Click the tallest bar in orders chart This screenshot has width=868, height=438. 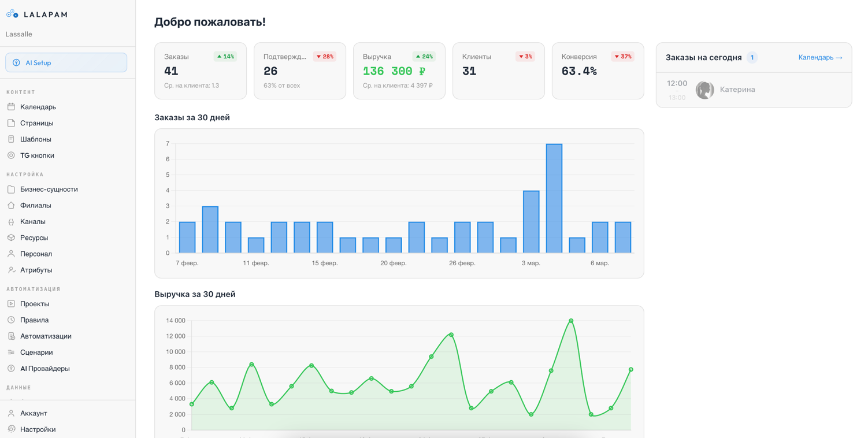pos(554,198)
